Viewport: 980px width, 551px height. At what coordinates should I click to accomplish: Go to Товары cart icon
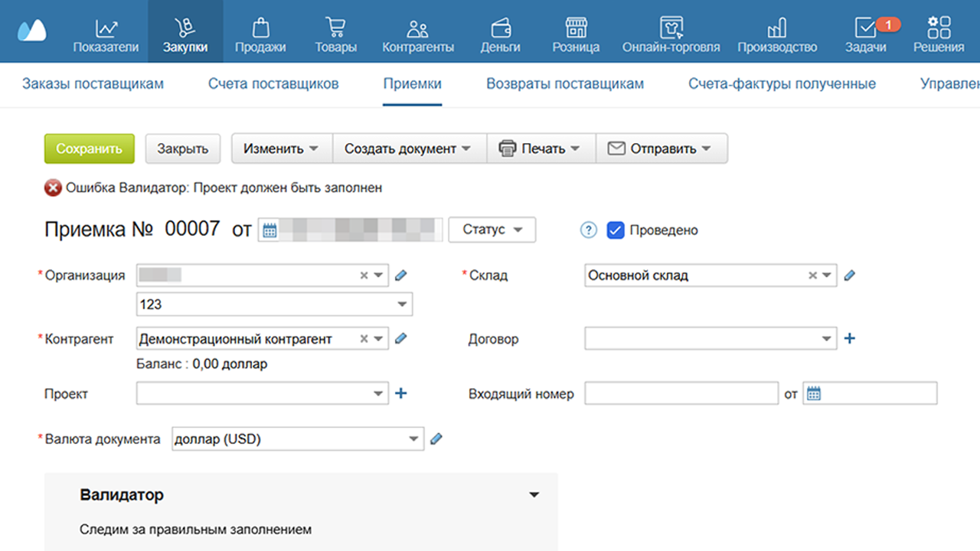click(x=335, y=29)
